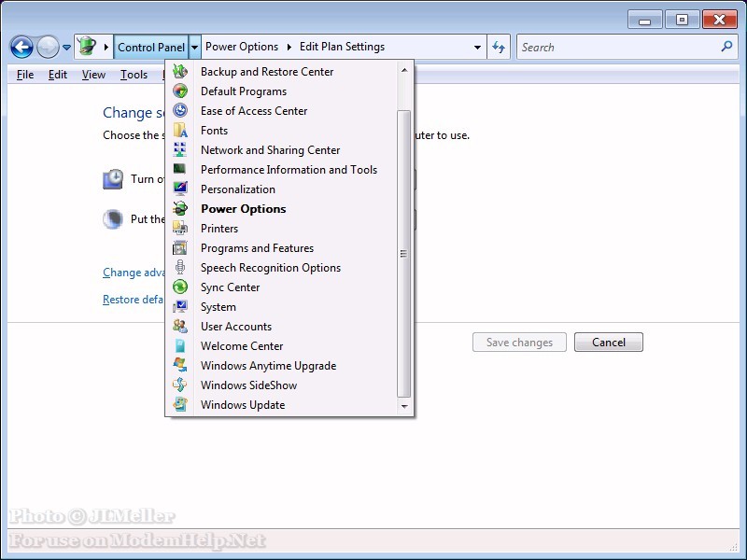Collapse the Control Panel breadcrumb dropdown arrow
Screen dimensions: 747x560
click(x=194, y=48)
